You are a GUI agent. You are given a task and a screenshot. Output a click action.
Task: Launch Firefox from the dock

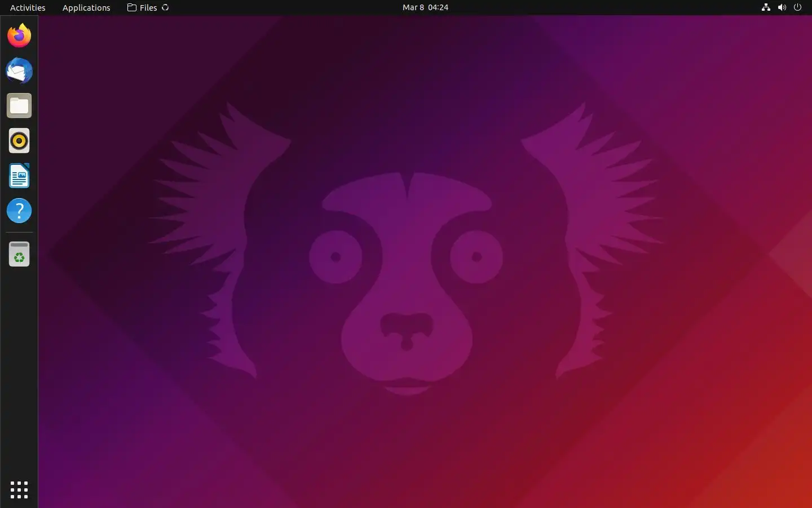[19, 36]
